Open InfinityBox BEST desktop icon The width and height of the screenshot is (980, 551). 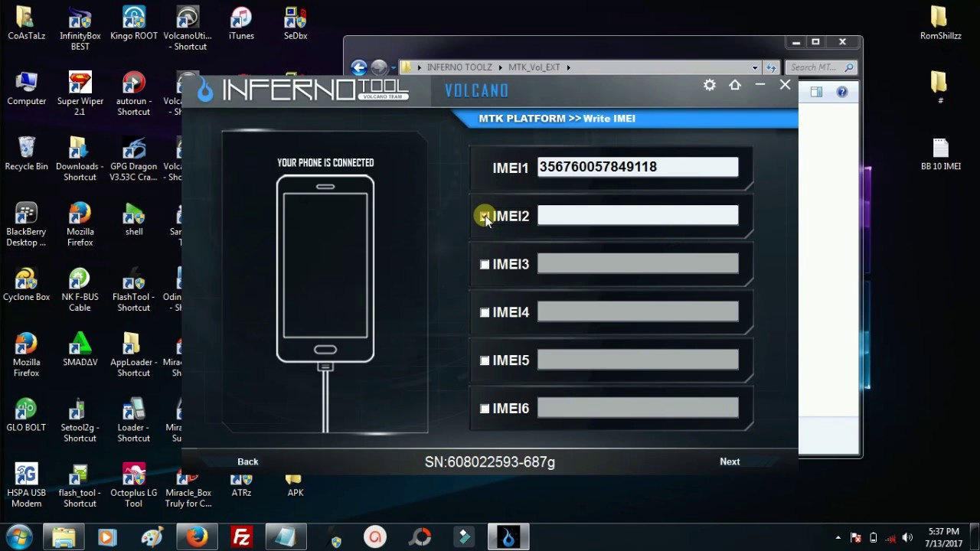(80, 28)
